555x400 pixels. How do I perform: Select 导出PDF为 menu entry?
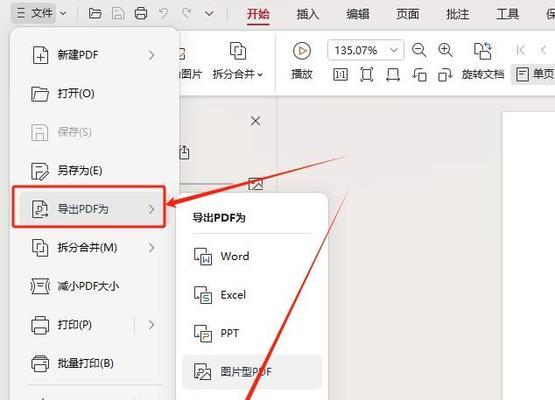[x=89, y=209]
